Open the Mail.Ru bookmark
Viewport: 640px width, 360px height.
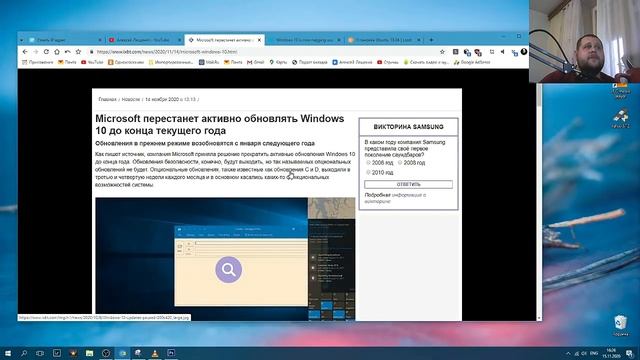(209, 62)
